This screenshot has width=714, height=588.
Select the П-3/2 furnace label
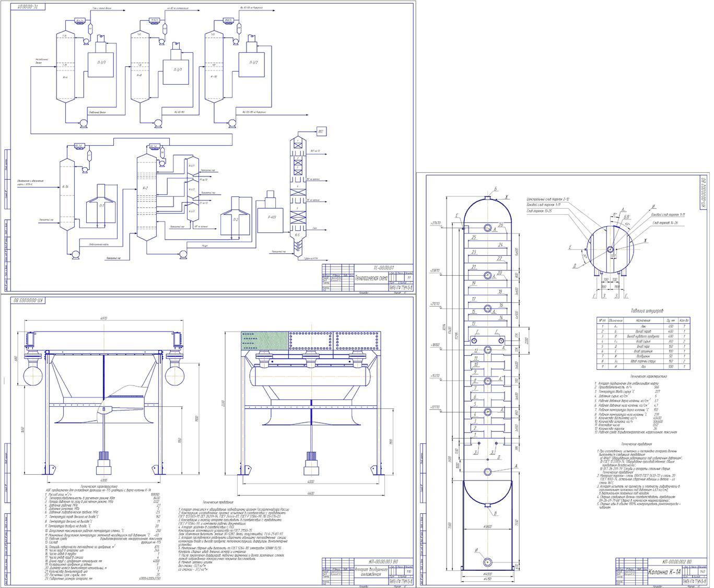click(253, 62)
